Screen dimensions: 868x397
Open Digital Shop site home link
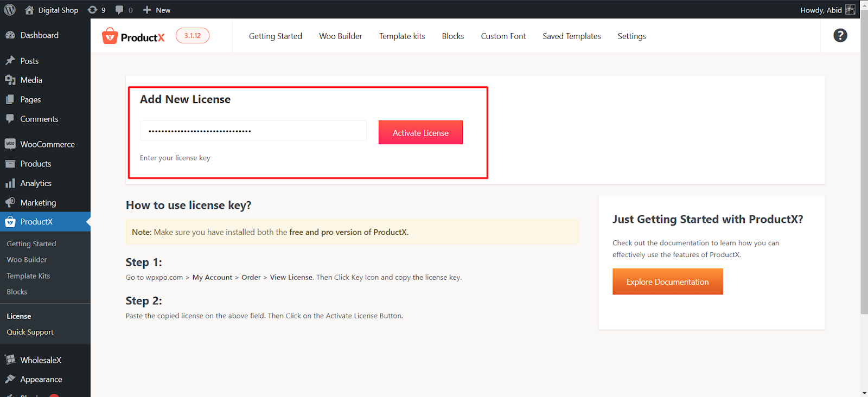52,10
